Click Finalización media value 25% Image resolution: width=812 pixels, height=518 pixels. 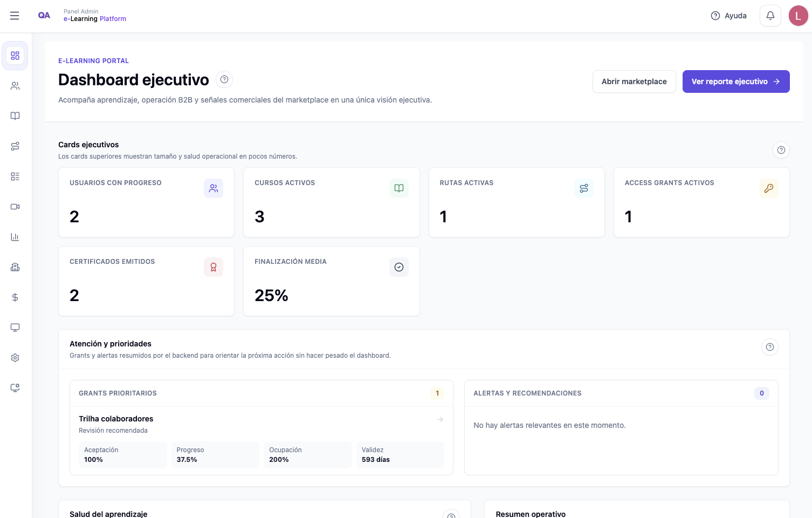pyautogui.click(x=271, y=296)
